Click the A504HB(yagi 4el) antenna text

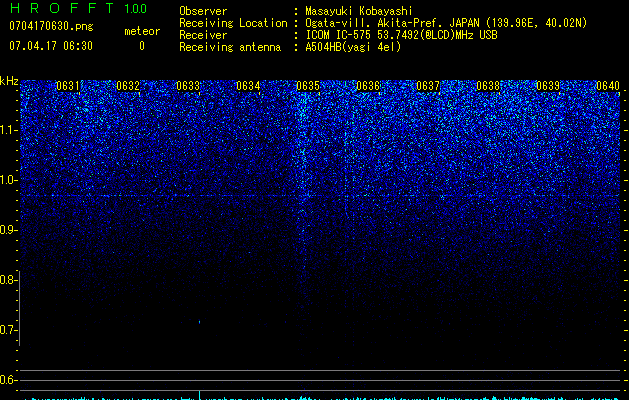coord(353,47)
